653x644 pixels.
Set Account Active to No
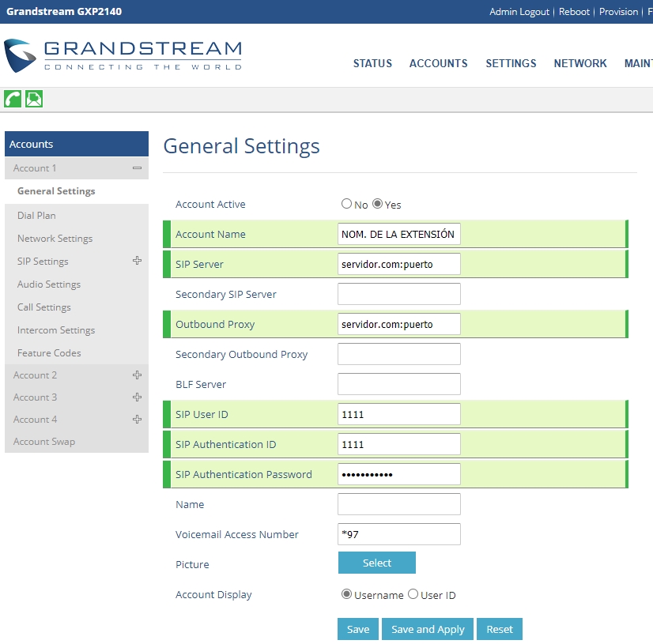coord(345,203)
